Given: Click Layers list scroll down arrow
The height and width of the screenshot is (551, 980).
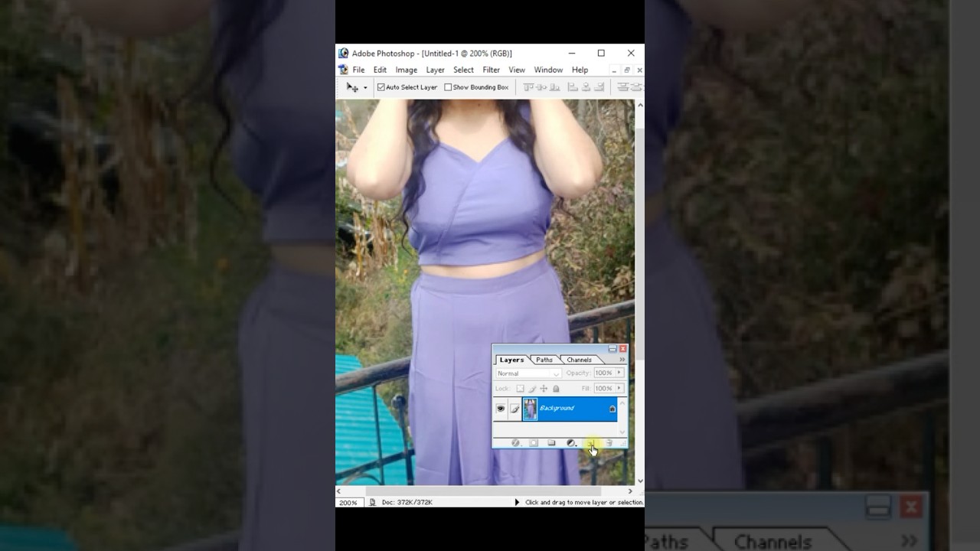Looking at the screenshot, I should tap(622, 432).
